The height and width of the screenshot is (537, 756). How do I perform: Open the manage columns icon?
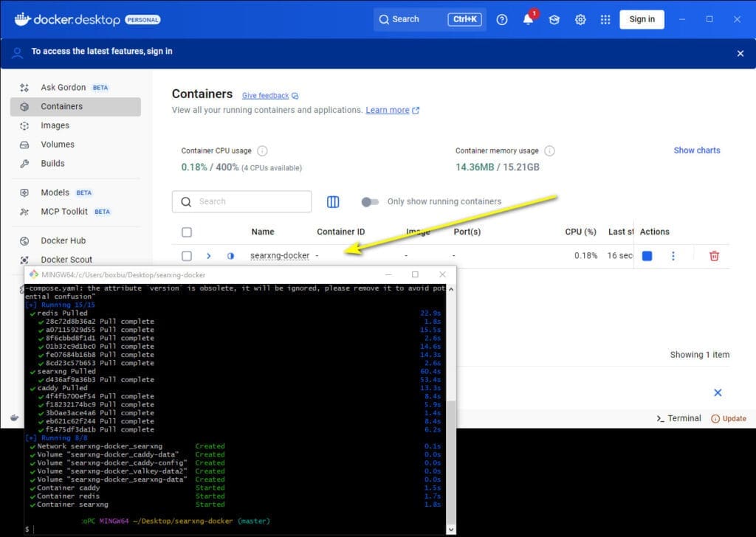pyautogui.click(x=333, y=201)
